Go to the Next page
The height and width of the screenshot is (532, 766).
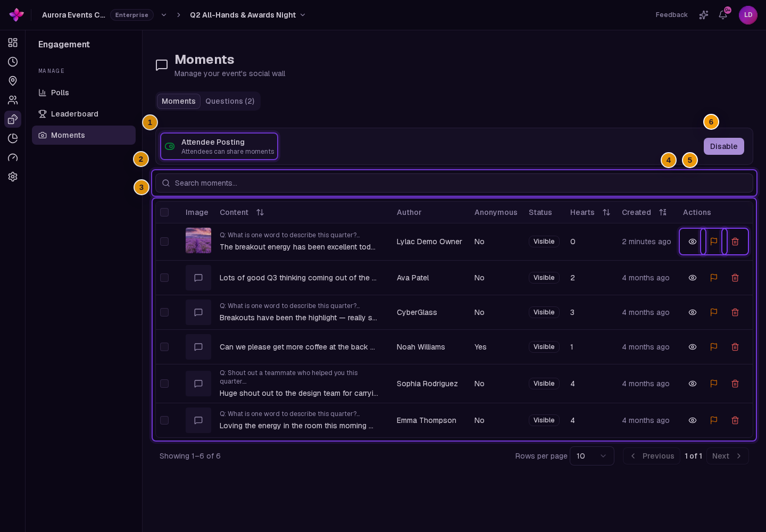[x=728, y=456]
